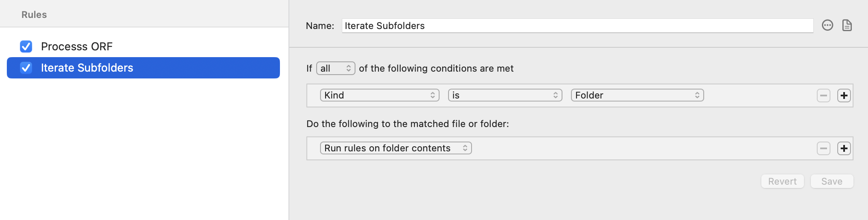Remove the Kind condition with minus button

(x=824, y=96)
